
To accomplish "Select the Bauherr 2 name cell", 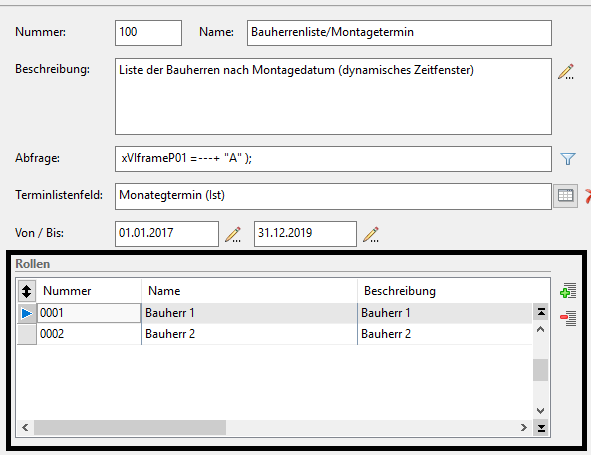I will coord(249,334).
